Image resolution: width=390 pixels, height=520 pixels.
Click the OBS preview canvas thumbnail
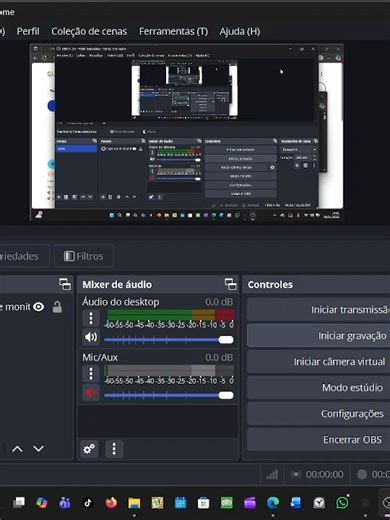(x=187, y=132)
